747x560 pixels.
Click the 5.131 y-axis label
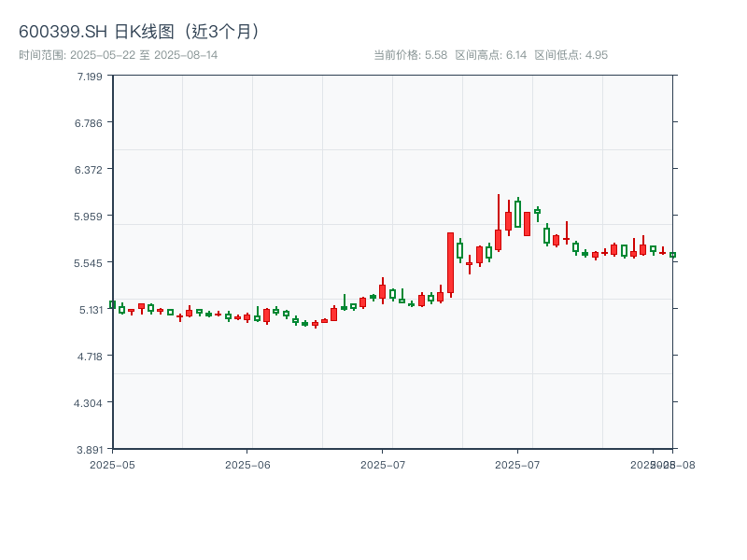click(x=91, y=310)
